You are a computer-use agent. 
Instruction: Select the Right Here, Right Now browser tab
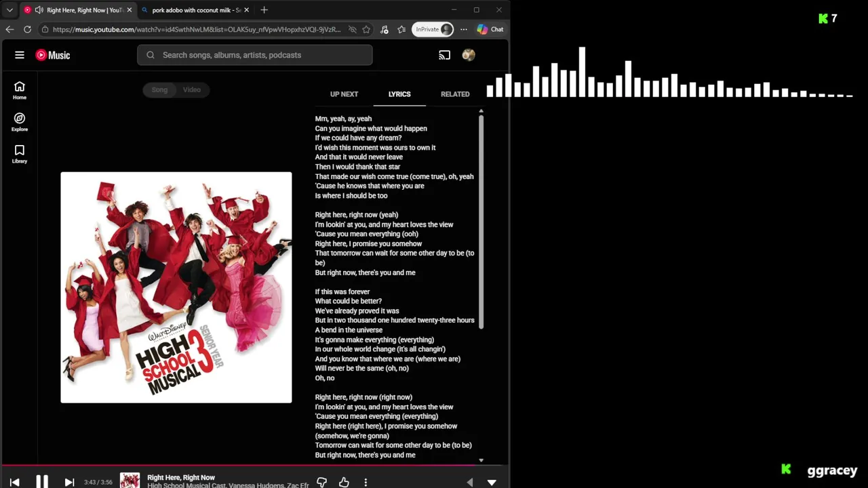78,10
